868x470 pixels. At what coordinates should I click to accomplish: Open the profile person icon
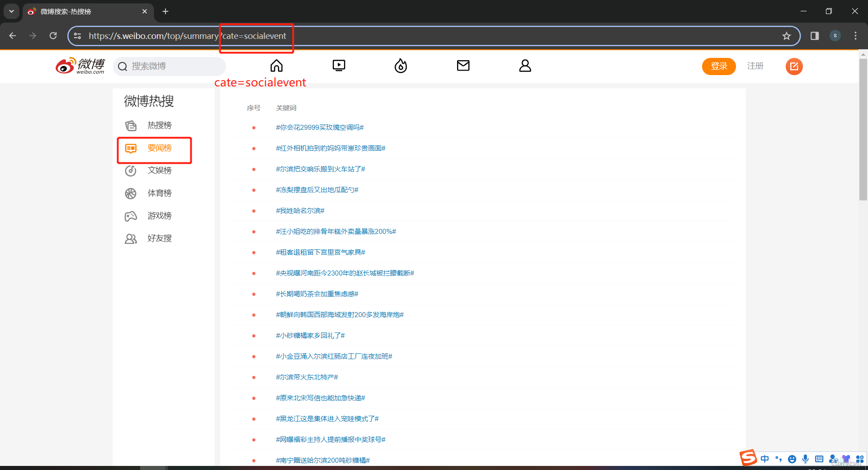pos(525,66)
